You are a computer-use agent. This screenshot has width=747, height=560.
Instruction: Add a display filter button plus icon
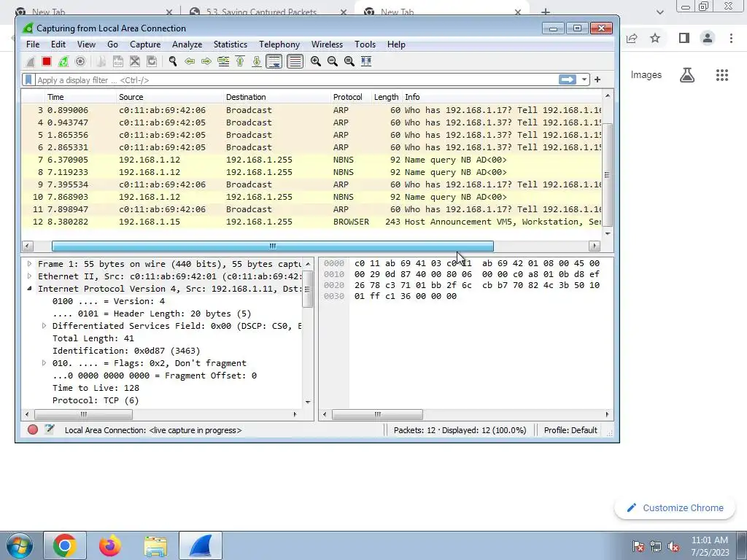(x=597, y=79)
